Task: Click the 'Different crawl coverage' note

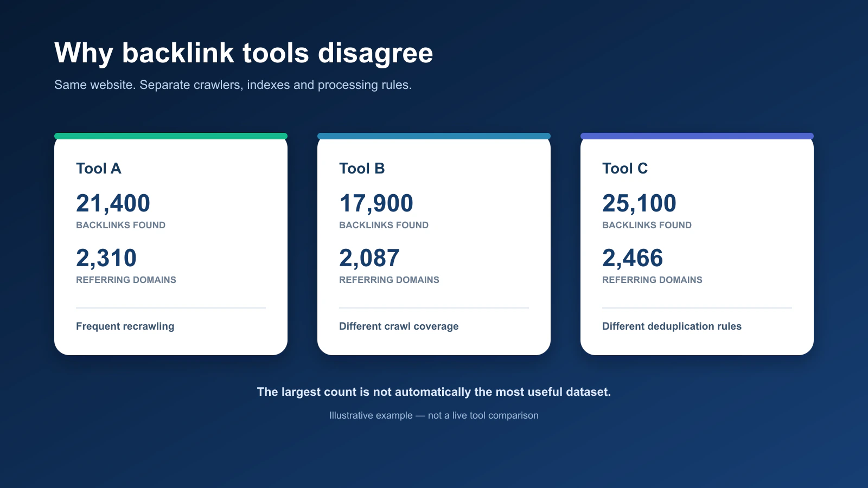Action: pyautogui.click(x=399, y=326)
